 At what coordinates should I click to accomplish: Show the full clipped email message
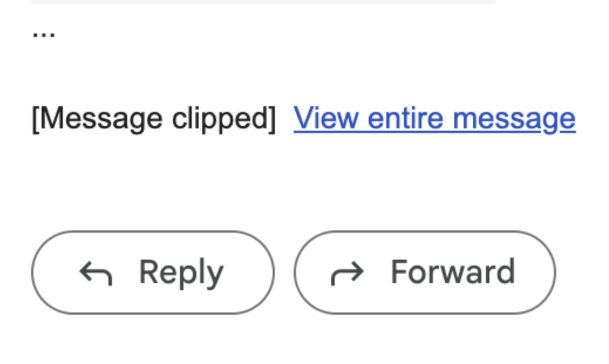[434, 118]
